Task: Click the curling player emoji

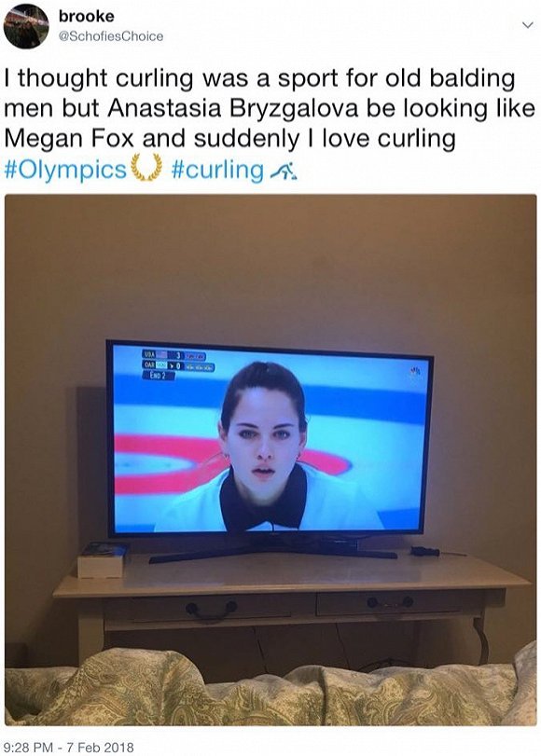Action: [284, 172]
